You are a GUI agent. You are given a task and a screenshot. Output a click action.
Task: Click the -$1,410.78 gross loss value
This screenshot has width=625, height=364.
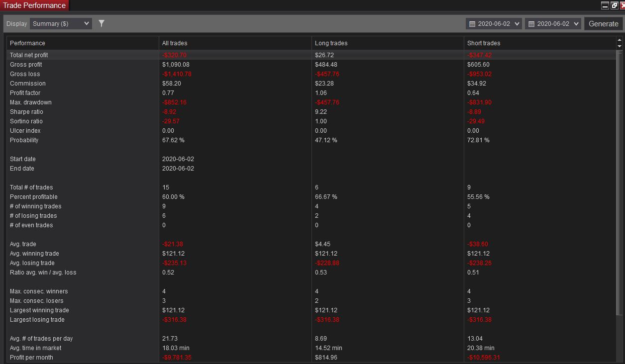click(177, 74)
